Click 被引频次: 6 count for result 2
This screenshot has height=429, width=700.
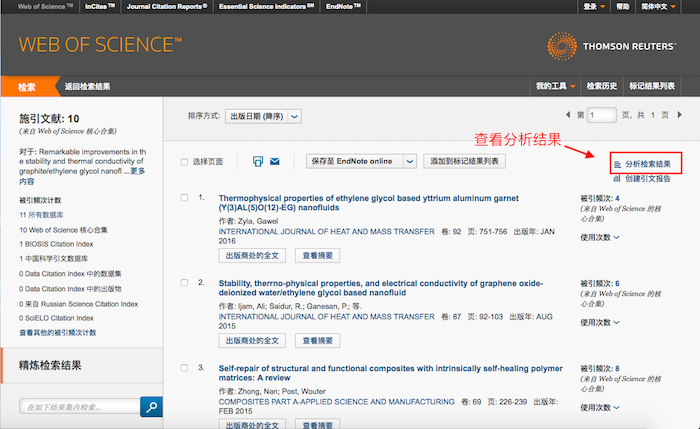pyautogui.click(x=600, y=283)
